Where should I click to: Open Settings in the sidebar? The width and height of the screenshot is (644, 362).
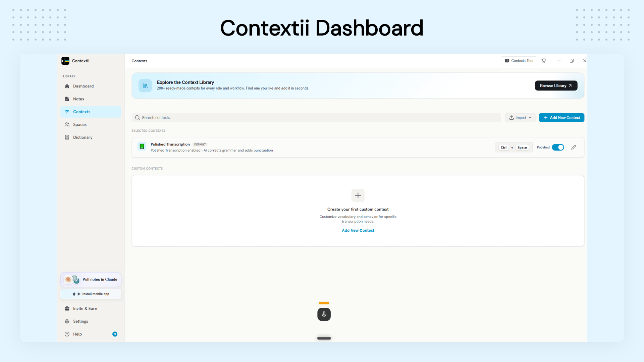91,321
